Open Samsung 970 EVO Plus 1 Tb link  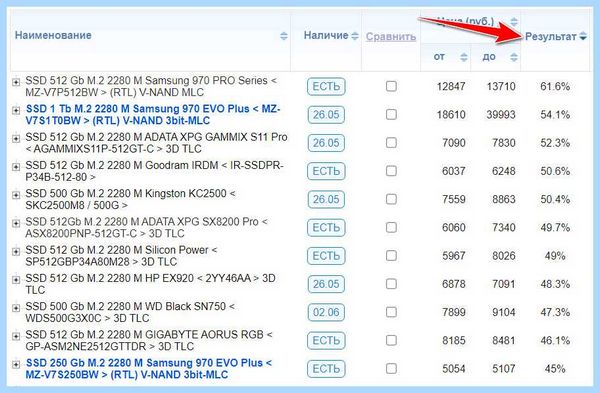153,115
